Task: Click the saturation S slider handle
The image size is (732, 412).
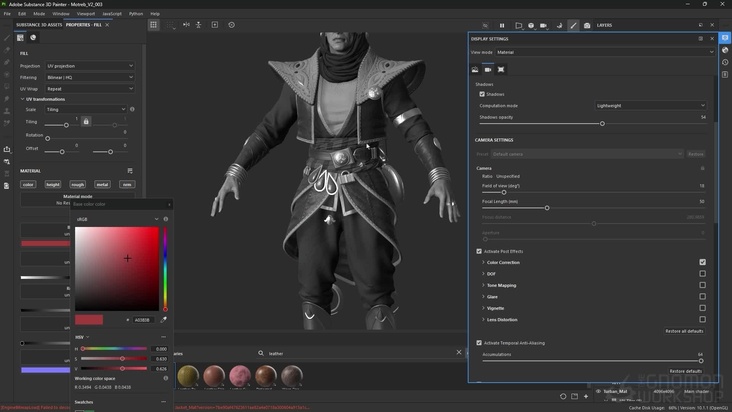Action: 122,358
